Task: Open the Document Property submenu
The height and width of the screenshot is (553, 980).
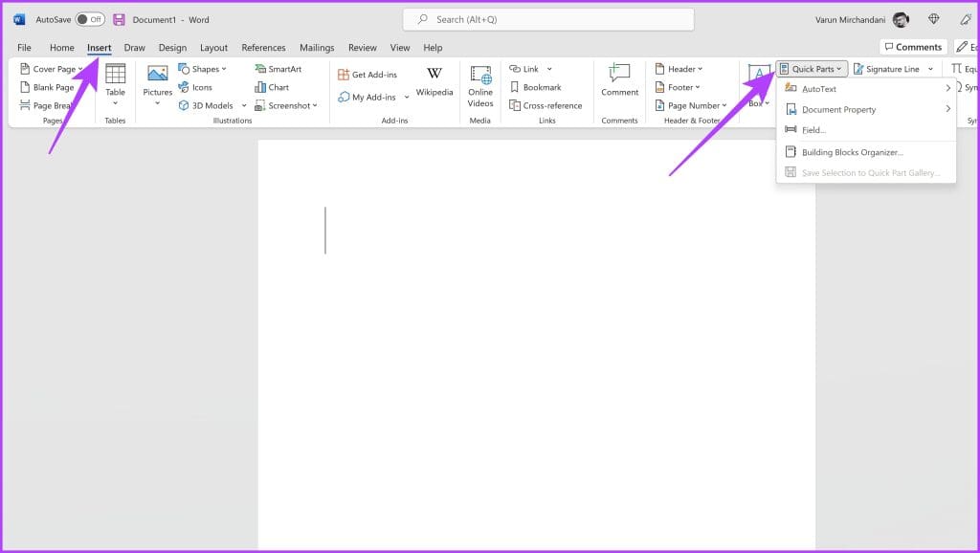Action: click(x=866, y=109)
